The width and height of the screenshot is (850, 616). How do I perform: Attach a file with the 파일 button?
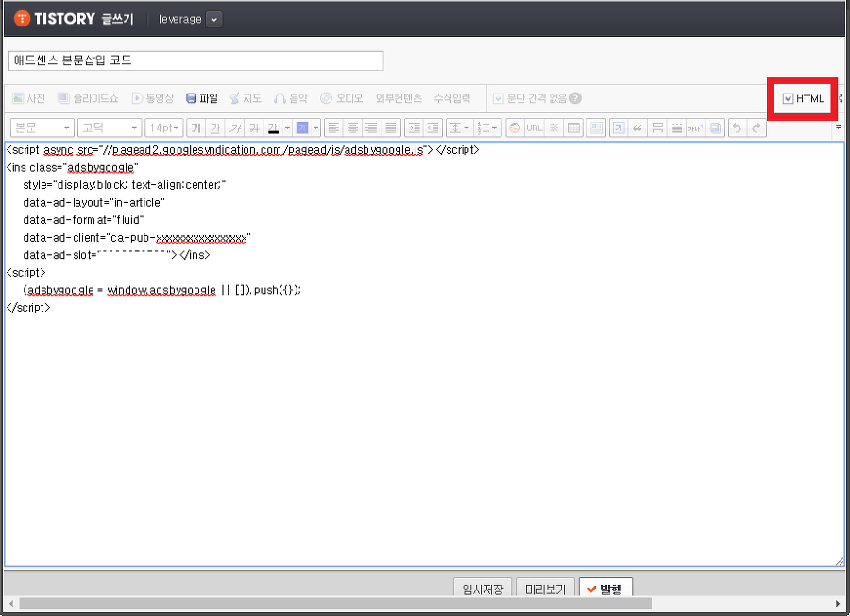pyautogui.click(x=202, y=98)
